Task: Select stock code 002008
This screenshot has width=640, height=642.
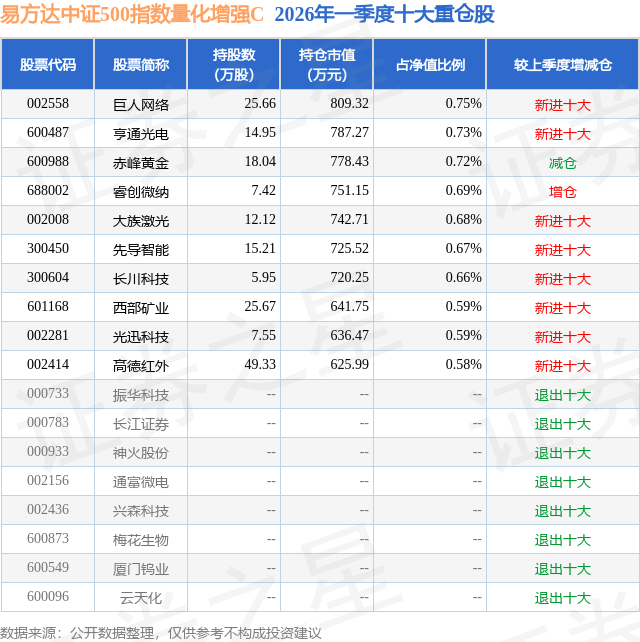Action: click(x=48, y=219)
